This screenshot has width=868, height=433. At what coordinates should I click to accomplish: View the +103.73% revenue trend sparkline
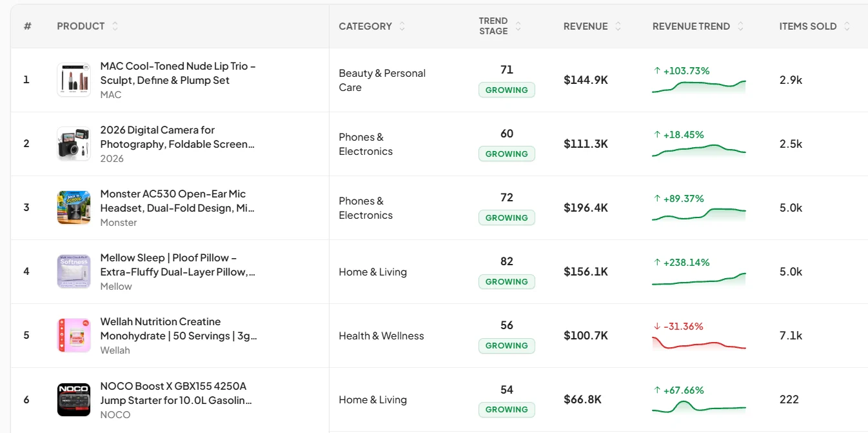coord(699,87)
